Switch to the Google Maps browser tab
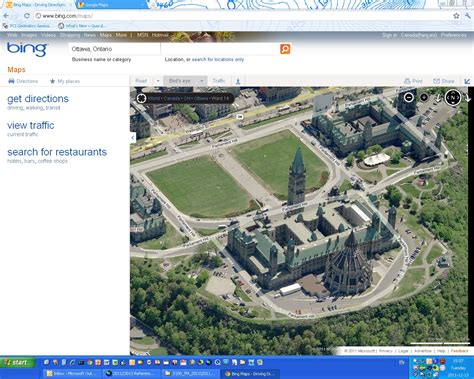The image size is (474, 379). (110, 5)
